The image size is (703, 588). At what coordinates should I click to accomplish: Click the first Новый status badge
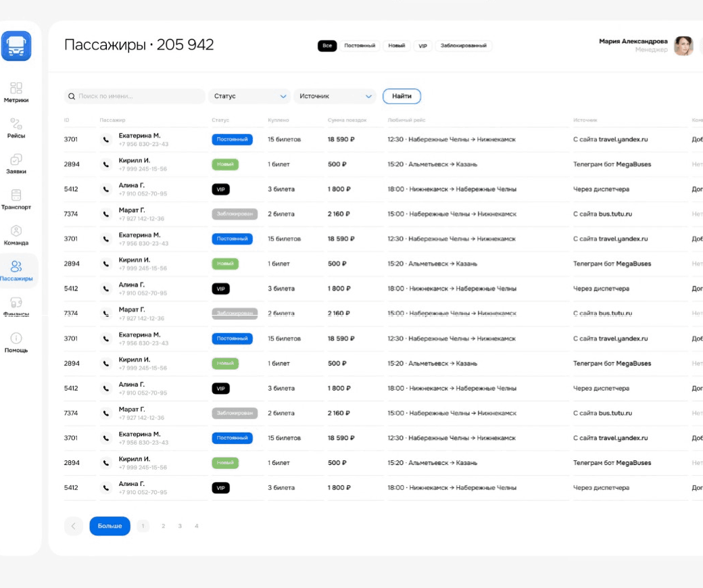click(225, 164)
